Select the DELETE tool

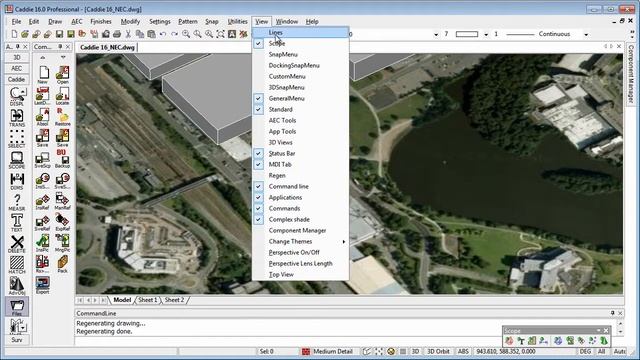coord(17,244)
